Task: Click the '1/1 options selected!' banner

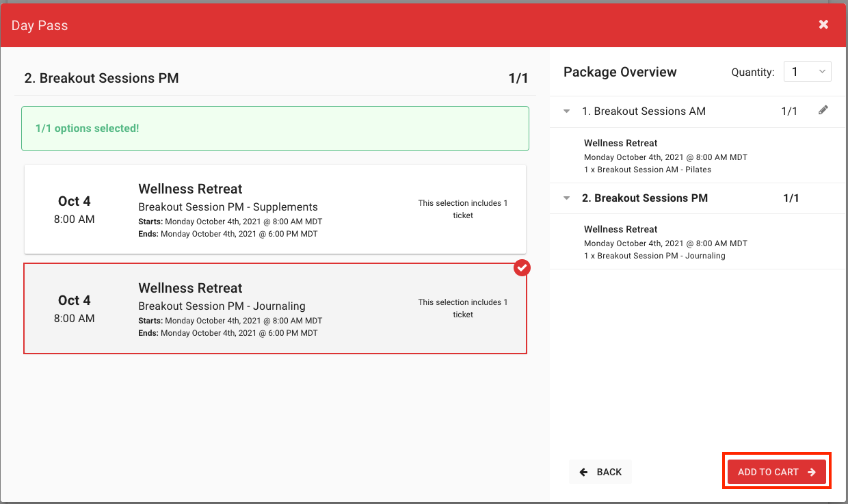Action: click(275, 129)
